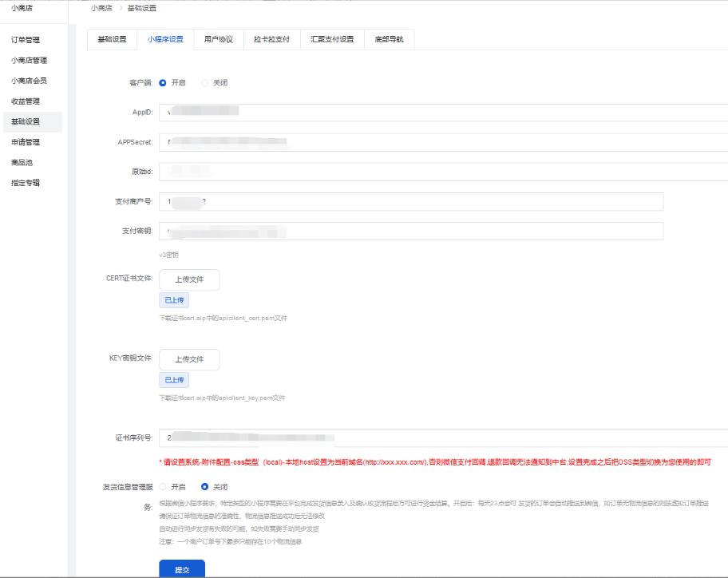Switch to the 用户协议 tab
The image size is (728, 578).
tap(218, 39)
